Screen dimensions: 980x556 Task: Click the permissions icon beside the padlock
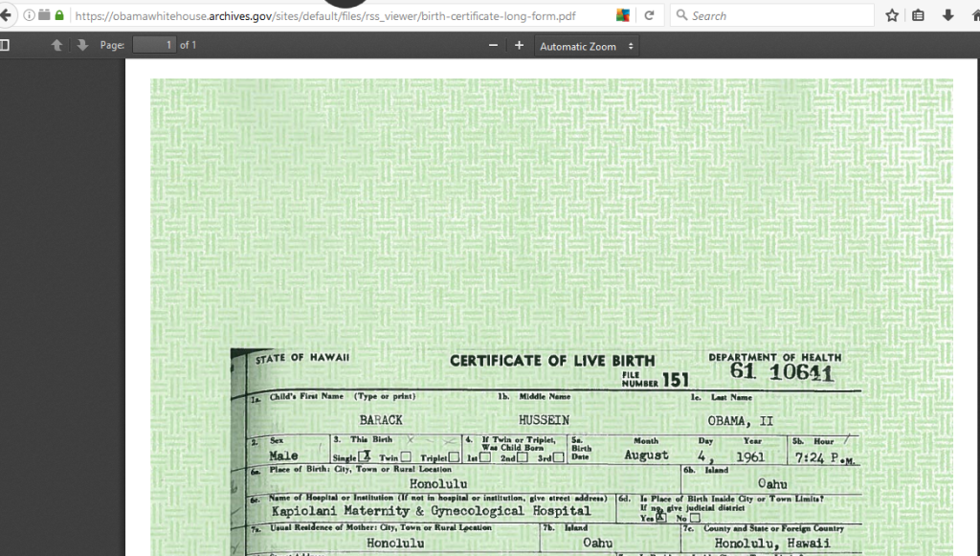pos(44,15)
